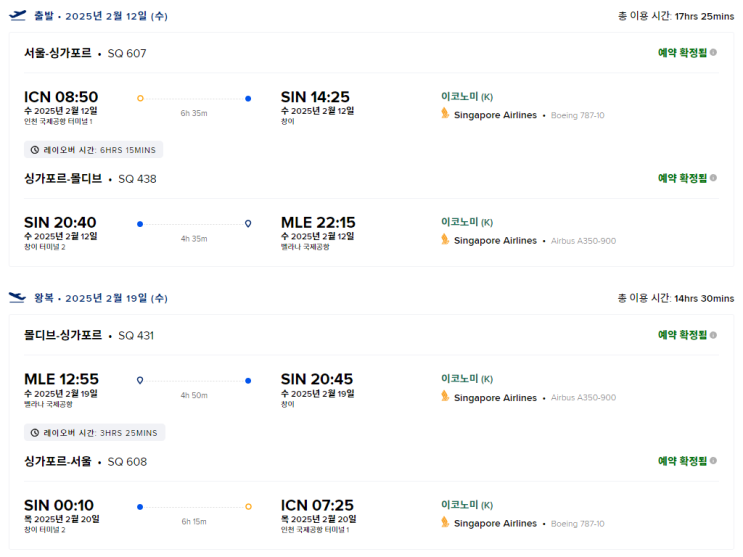Click the clock icon in the 3HRS 25MINS layover badge

[35, 433]
